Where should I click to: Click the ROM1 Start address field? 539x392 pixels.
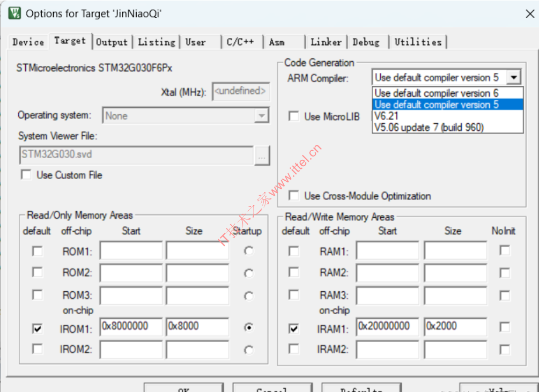(x=131, y=250)
